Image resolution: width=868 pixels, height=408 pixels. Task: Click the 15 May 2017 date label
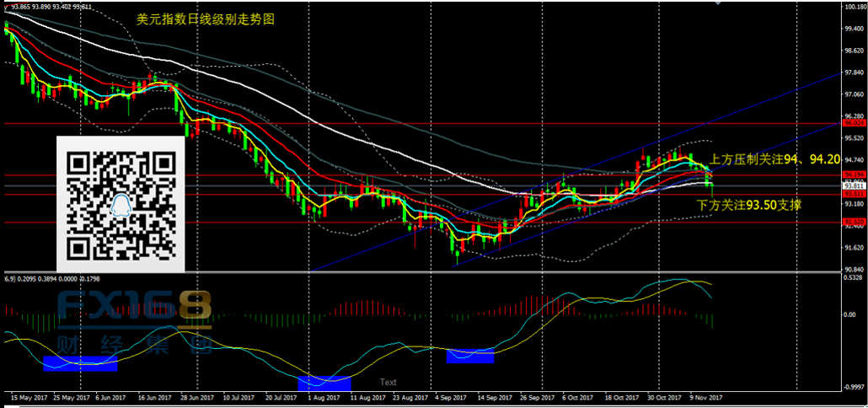(28, 396)
